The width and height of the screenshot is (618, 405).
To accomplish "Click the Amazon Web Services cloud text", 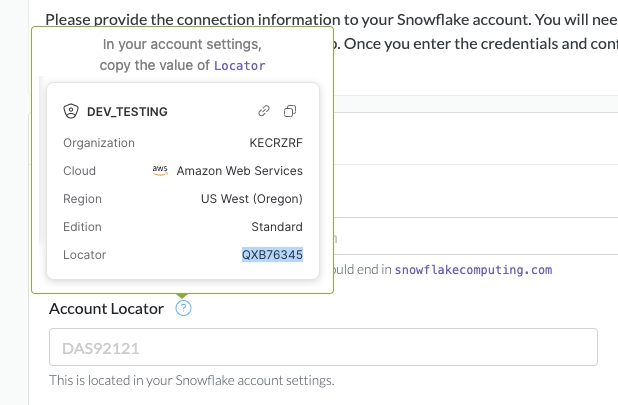I will (x=240, y=171).
